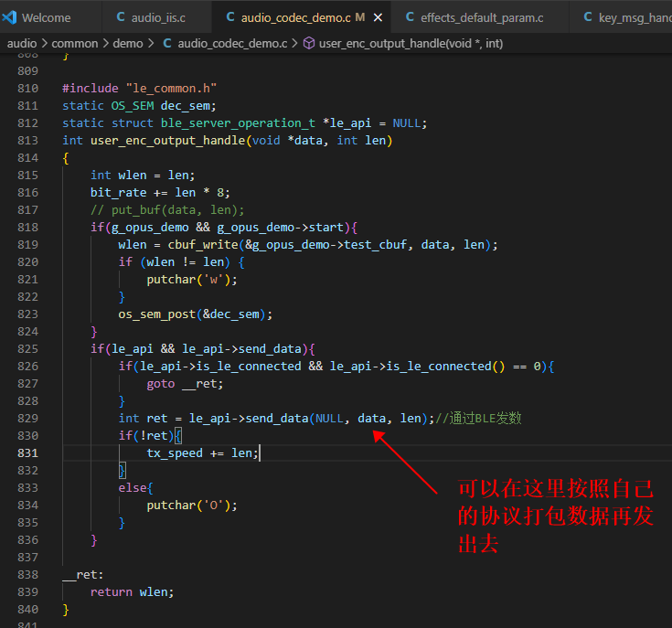
Task: Click putchar('O') on line 834
Action: pyautogui.click(x=192, y=506)
